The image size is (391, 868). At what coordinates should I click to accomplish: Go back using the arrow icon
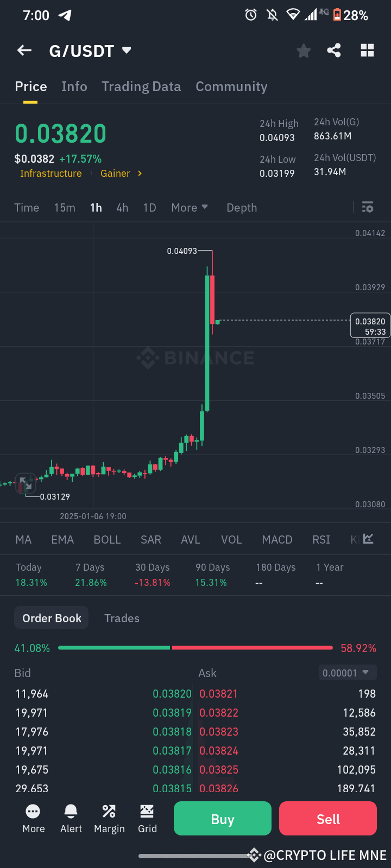pos(24,50)
